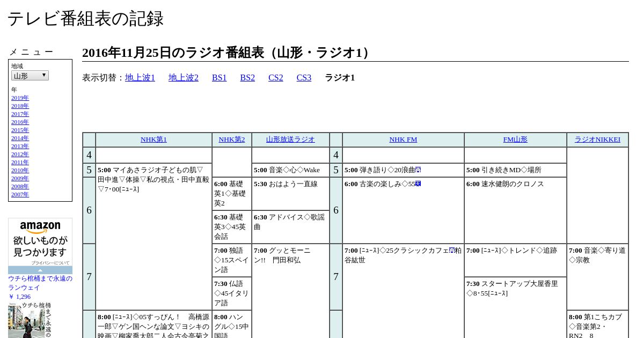Click the 6:00 速水健朗のクロノス cell
The width and height of the screenshot is (644, 338).
click(515, 210)
